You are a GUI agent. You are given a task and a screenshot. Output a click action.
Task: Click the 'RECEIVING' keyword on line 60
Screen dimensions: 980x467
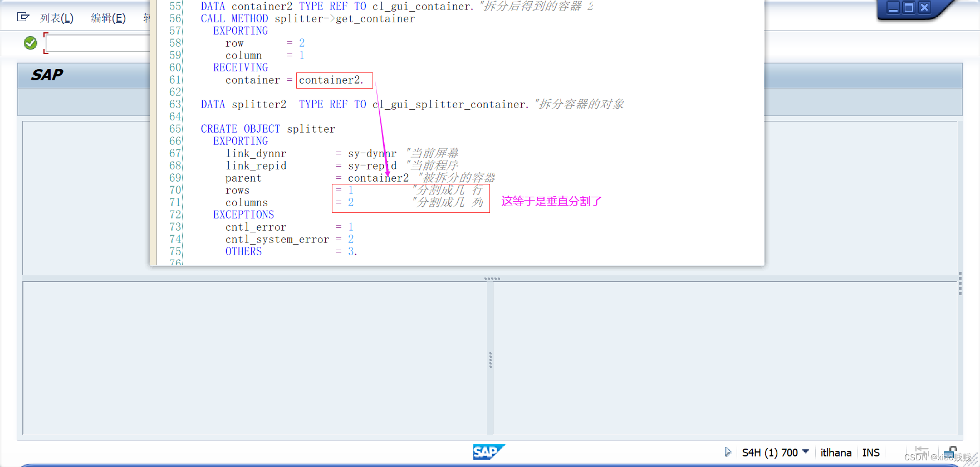[241, 67]
